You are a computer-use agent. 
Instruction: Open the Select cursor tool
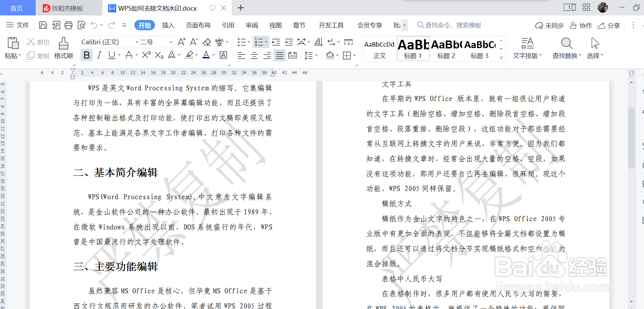click(595, 48)
